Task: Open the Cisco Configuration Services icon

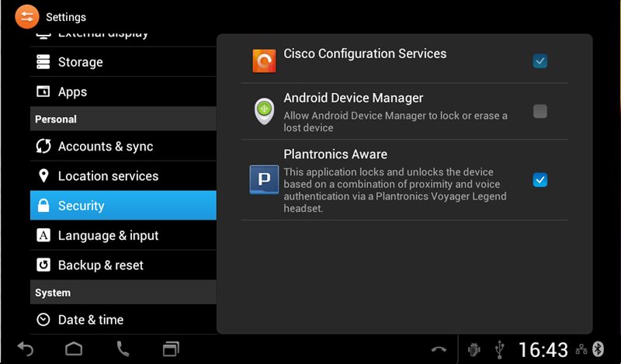Action: (264, 61)
